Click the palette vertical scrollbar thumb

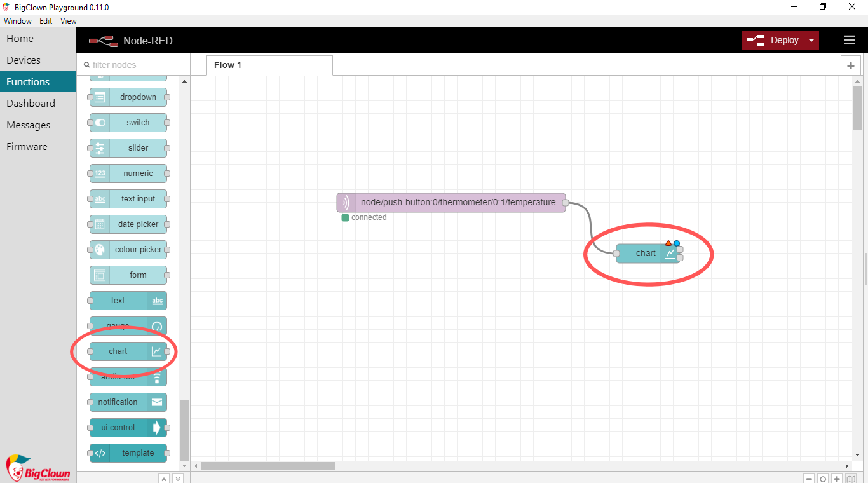(185, 430)
